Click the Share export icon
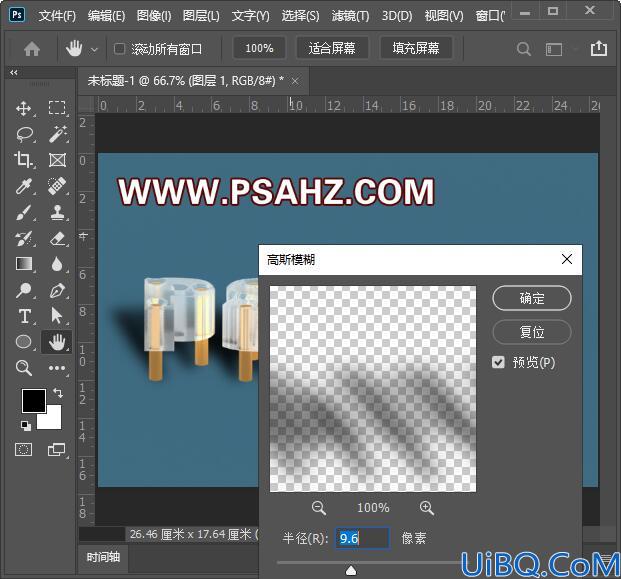 click(599, 48)
